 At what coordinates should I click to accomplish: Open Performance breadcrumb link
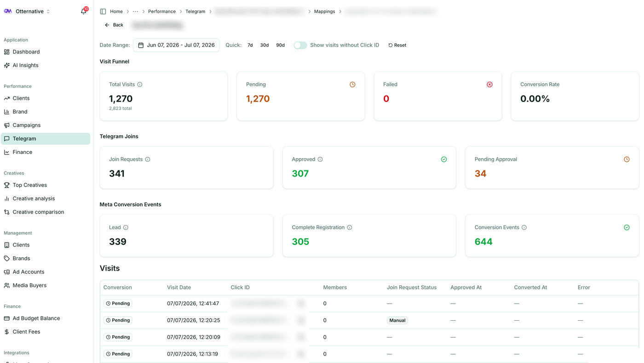[162, 11]
